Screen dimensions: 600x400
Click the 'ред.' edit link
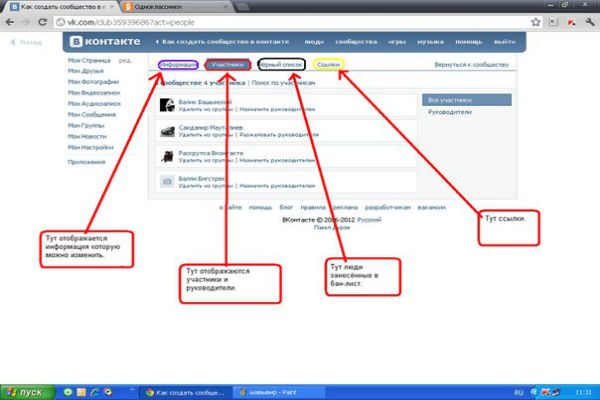pos(125,60)
